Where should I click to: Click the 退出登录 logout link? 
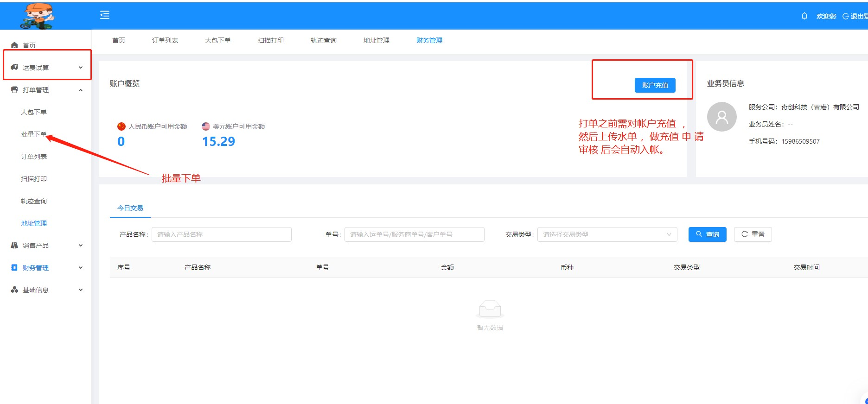(859, 16)
